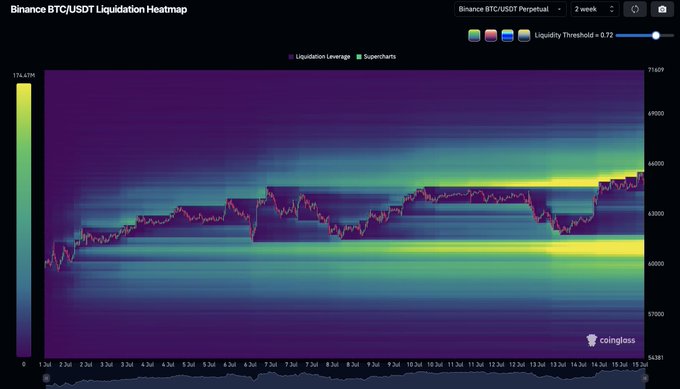Click the 174.47M scale maximum label
680x389 pixels.
click(24, 75)
